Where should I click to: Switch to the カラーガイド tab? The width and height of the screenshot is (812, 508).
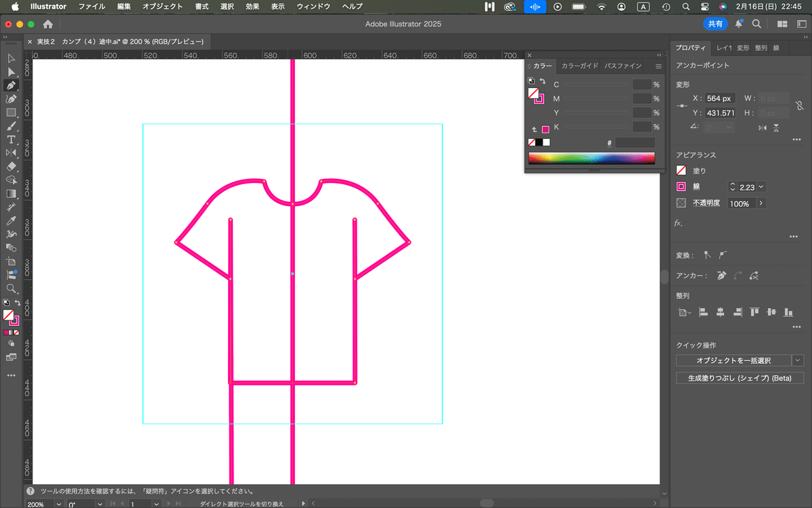click(579, 66)
